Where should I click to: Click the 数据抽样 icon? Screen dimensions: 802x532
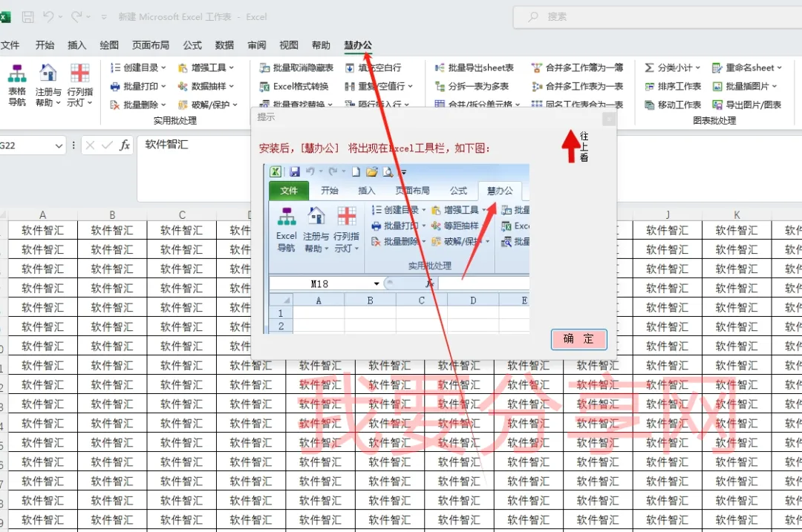point(183,86)
